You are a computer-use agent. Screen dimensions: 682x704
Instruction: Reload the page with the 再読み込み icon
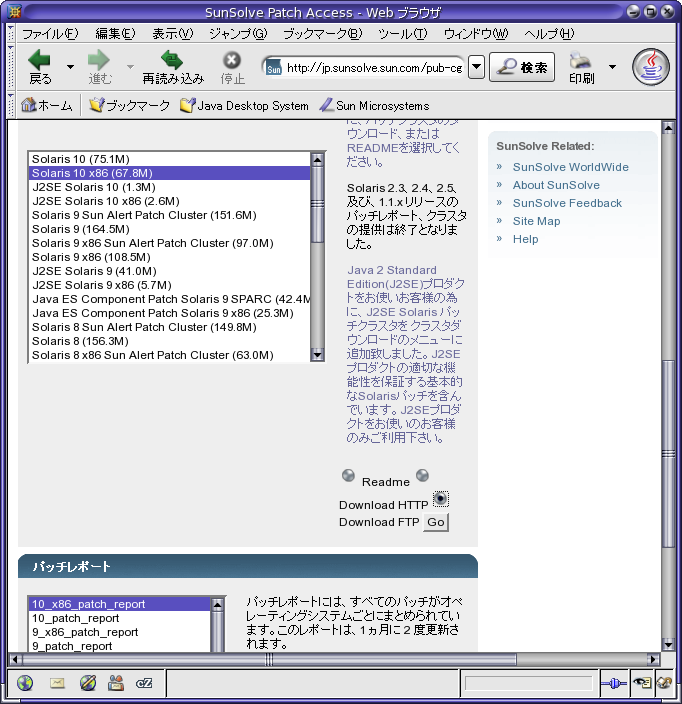(172, 60)
